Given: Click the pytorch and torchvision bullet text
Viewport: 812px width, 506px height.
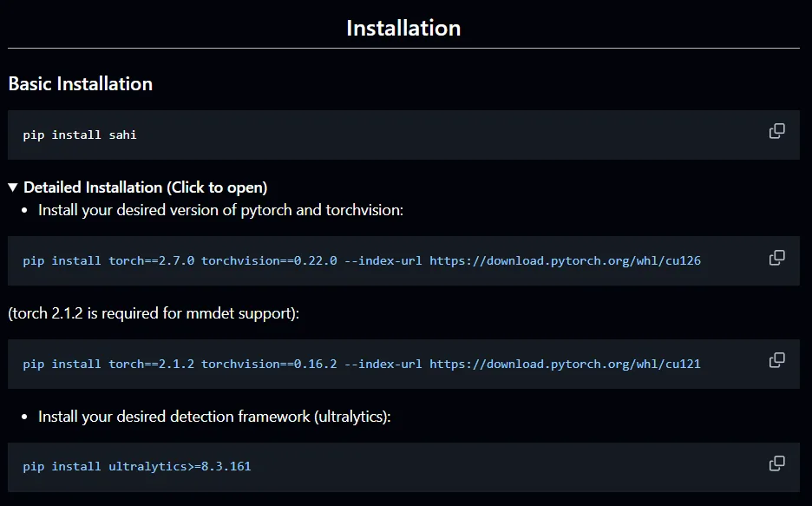Looking at the screenshot, I should coord(220,211).
